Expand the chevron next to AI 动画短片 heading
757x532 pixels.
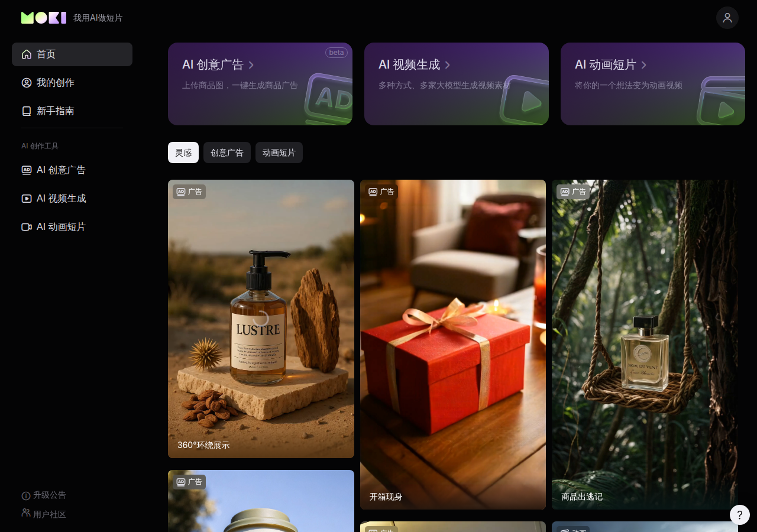[644, 65]
